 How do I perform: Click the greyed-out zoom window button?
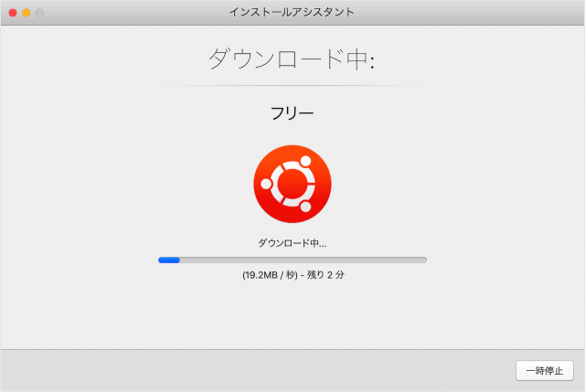[x=39, y=13]
